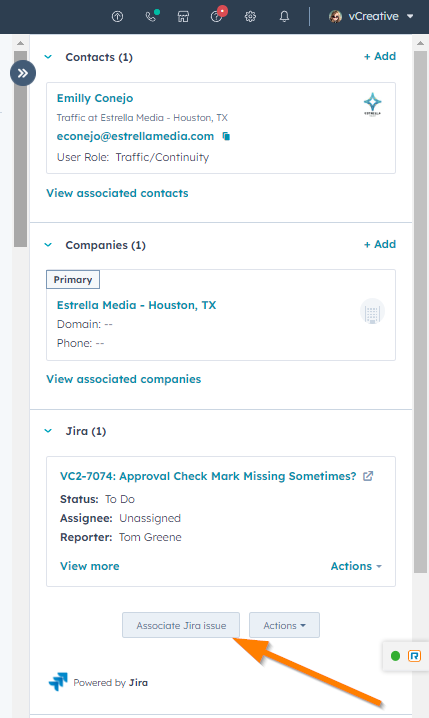Open the Actions dropdown inside Jira card
429x718 pixels.
(356, 566)
